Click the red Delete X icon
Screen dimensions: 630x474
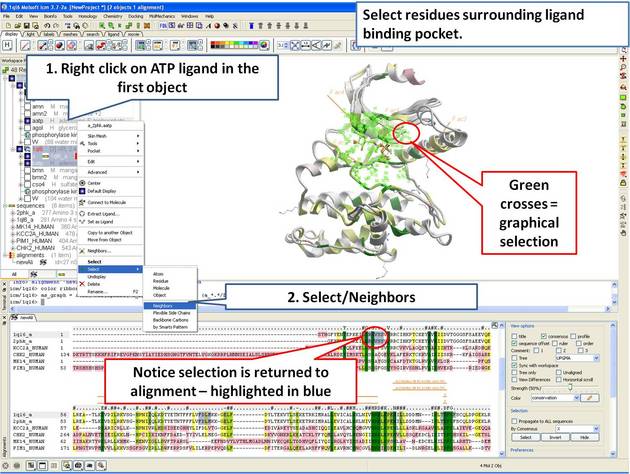click(82, 283)
